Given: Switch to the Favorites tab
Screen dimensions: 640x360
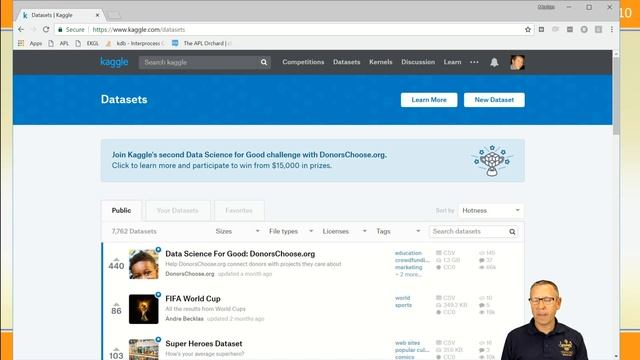Looking at the screenshot, I should 239,211.
